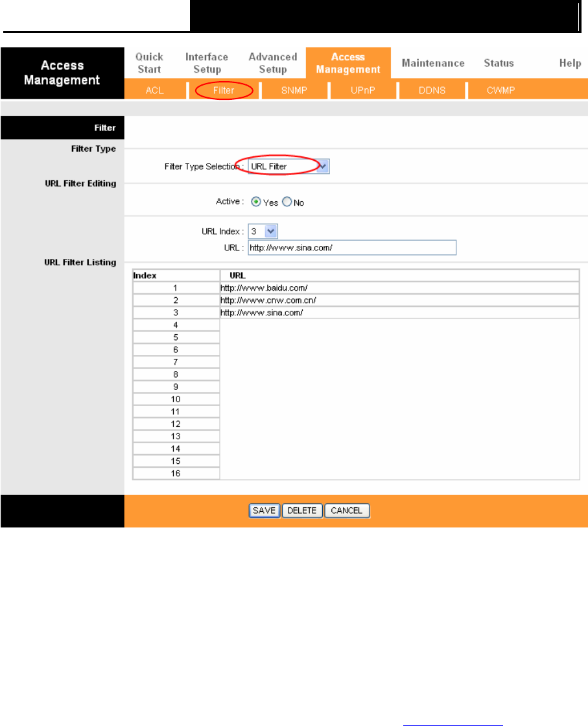The image size is (588, 726).
Task: Open the ACL submenu
Action: (x=154, y=90)
